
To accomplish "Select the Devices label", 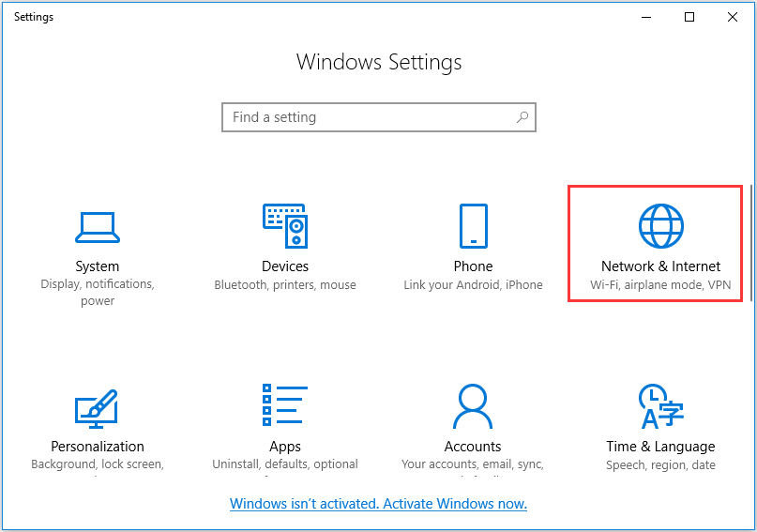I will (x=285, y=266).
